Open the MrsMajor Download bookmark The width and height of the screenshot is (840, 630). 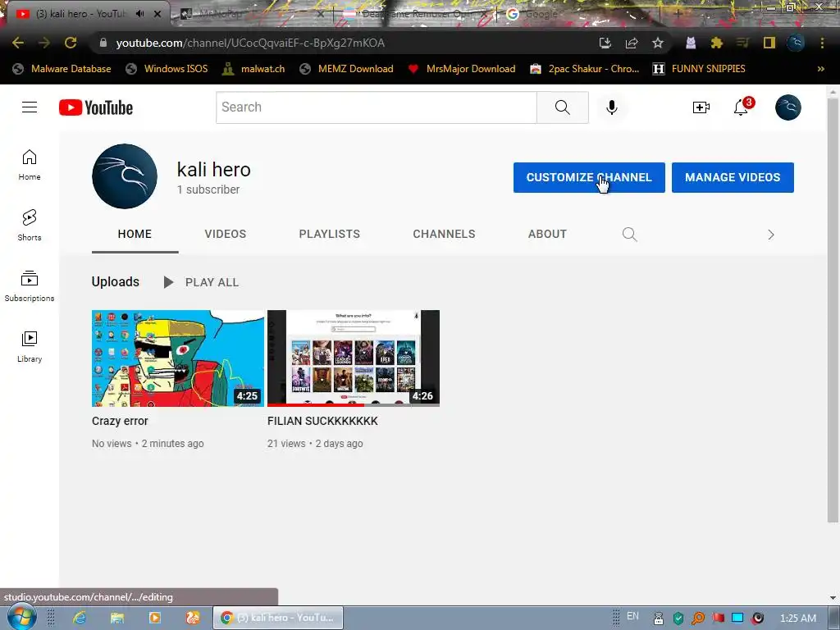[x=461, y=69]
